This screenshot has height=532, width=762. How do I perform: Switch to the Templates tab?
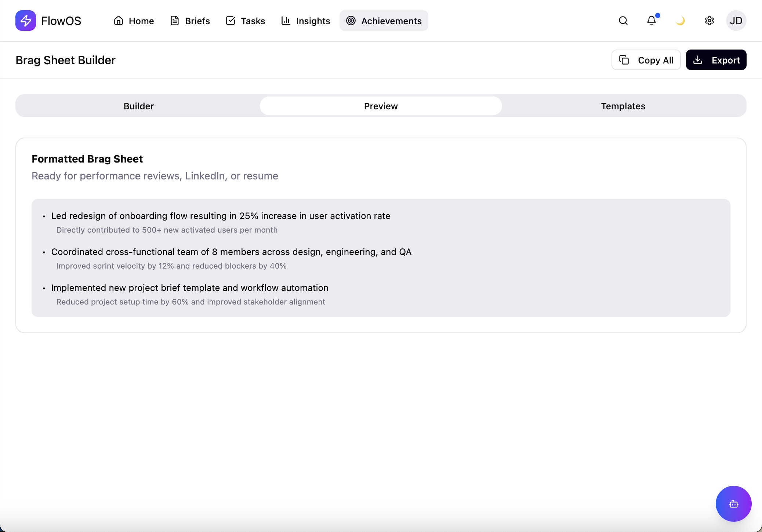pyautogui.click(x=623, y=106)
